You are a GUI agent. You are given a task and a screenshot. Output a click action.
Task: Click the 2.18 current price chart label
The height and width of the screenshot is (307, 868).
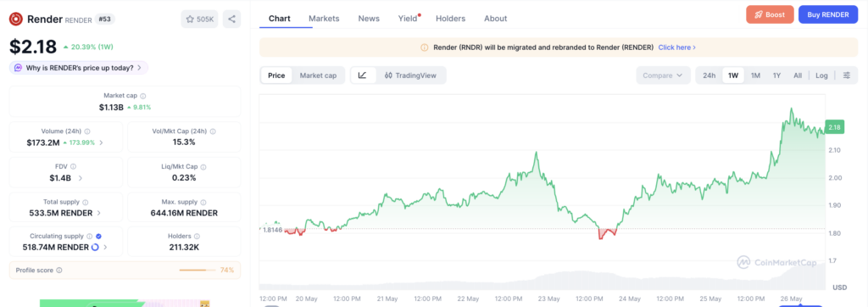[x=834, y=127]
